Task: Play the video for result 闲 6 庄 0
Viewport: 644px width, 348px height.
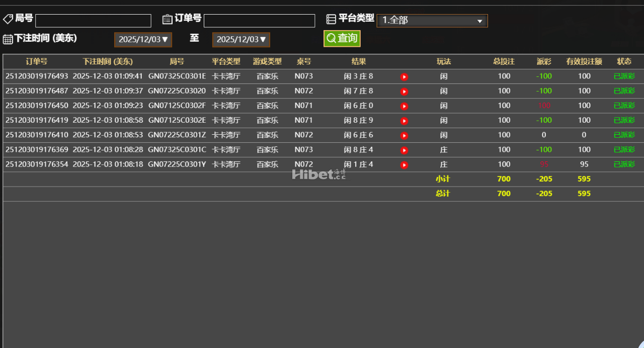Action: coord(404,106)
